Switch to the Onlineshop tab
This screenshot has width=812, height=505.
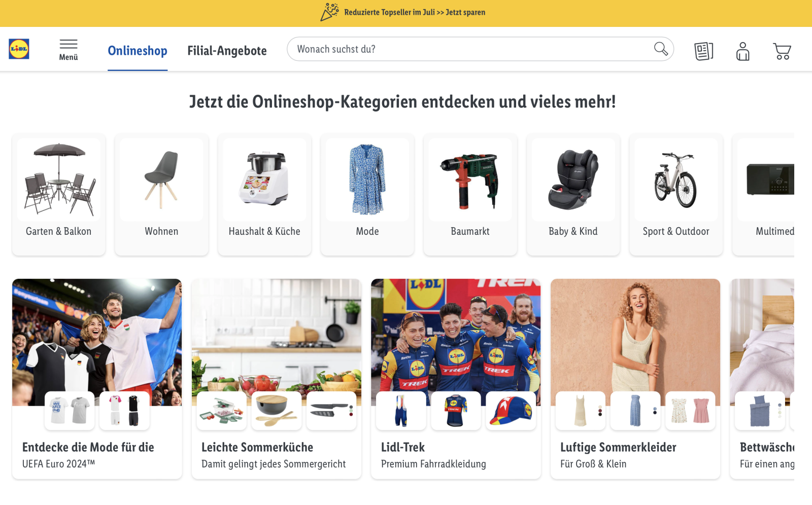pos(138,51)
